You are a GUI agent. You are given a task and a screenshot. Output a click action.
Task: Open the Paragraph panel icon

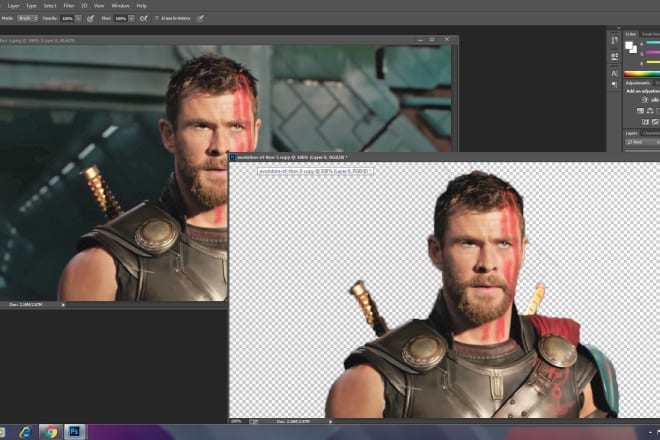tap(615, 84)
